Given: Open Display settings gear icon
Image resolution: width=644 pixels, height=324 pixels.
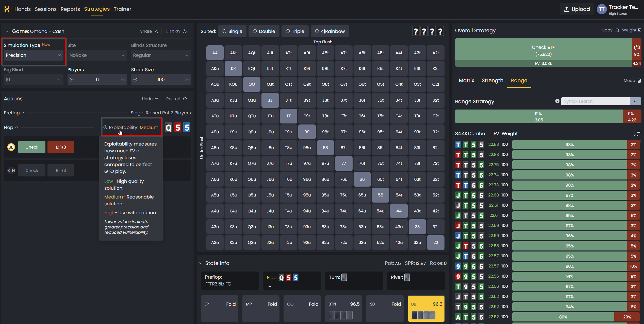Looking at the screenshot, I should click(x=185, y=31).
